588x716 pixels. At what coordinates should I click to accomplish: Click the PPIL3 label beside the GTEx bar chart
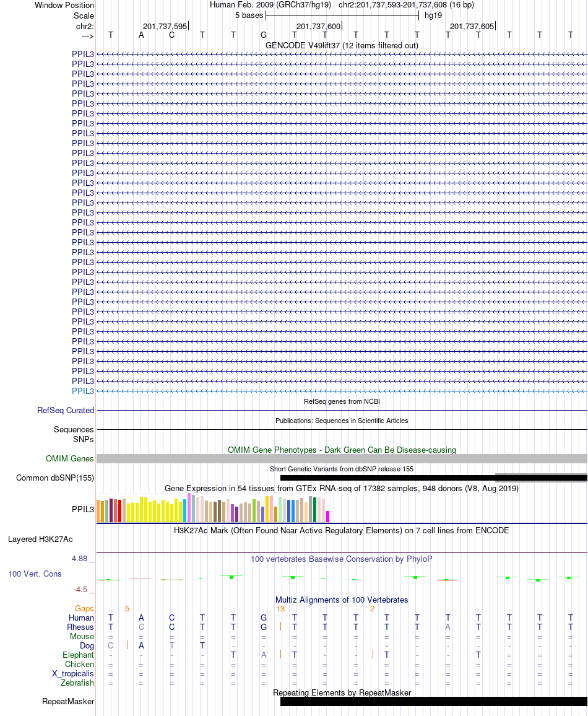click(82, 510)
